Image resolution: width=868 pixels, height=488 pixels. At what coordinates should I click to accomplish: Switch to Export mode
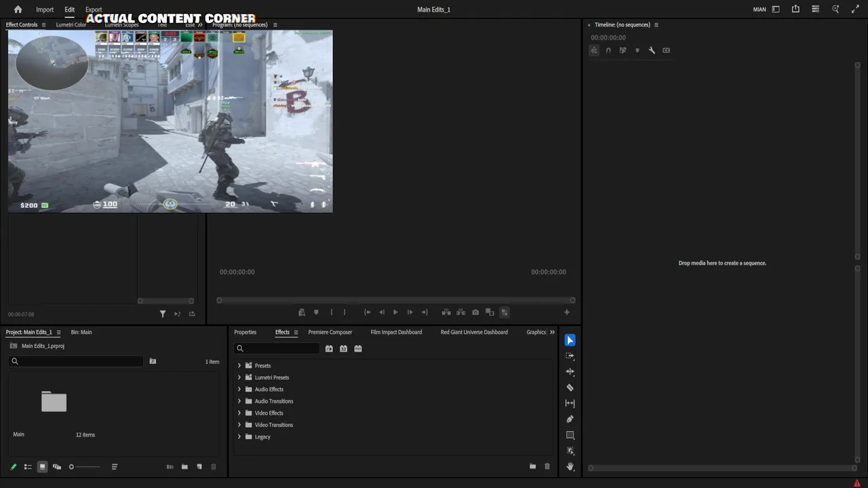[94, 9]
